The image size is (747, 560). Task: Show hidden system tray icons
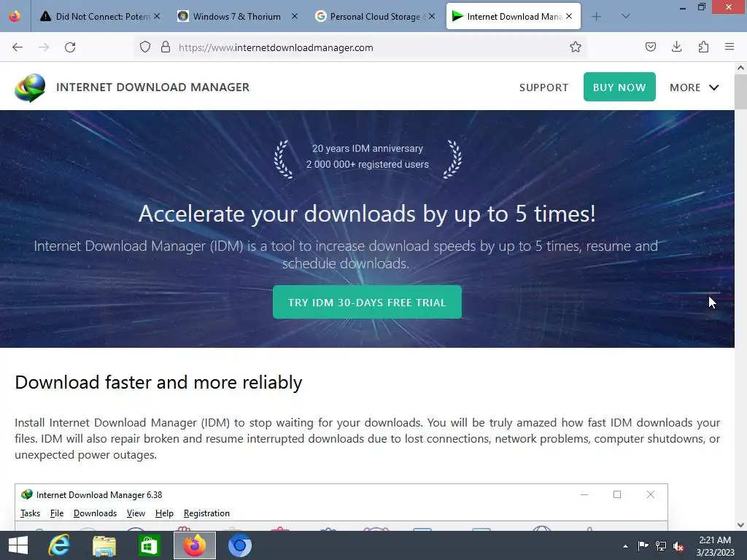tap(625, 546)
